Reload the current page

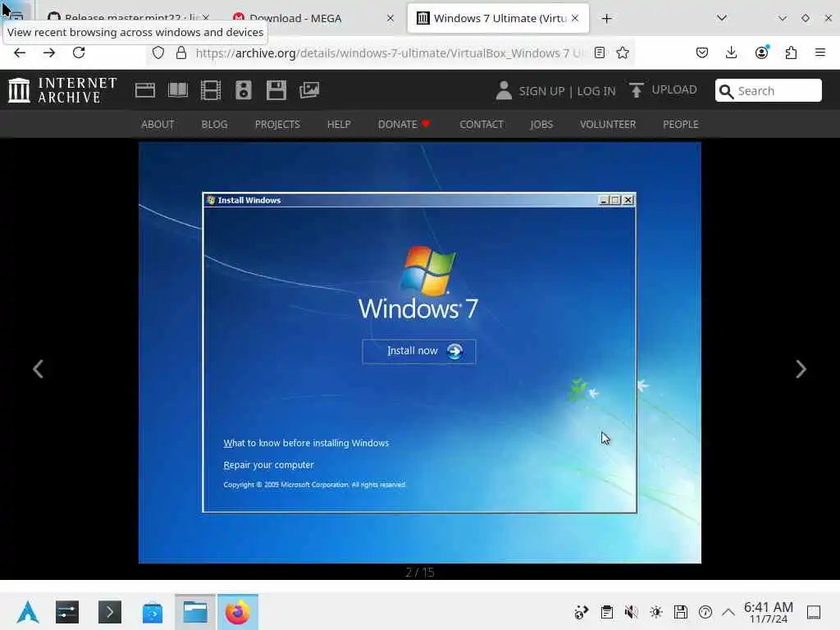[x=79, y=52]
